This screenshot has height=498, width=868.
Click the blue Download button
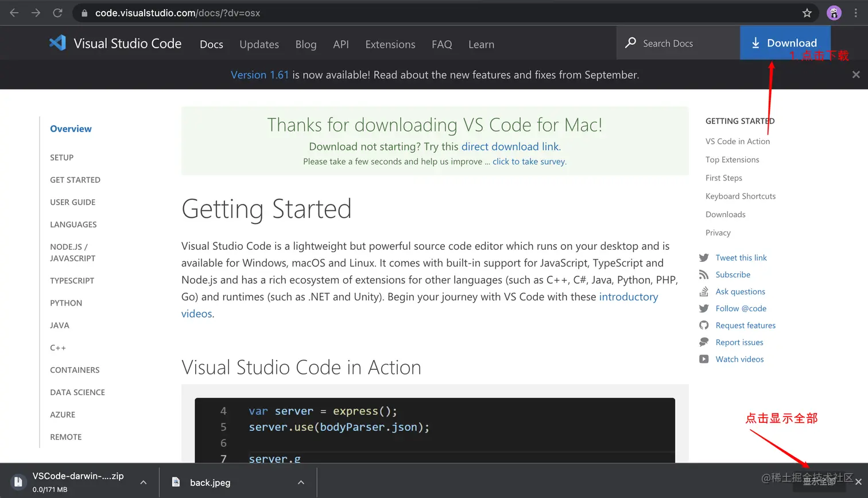click(785, 43)
